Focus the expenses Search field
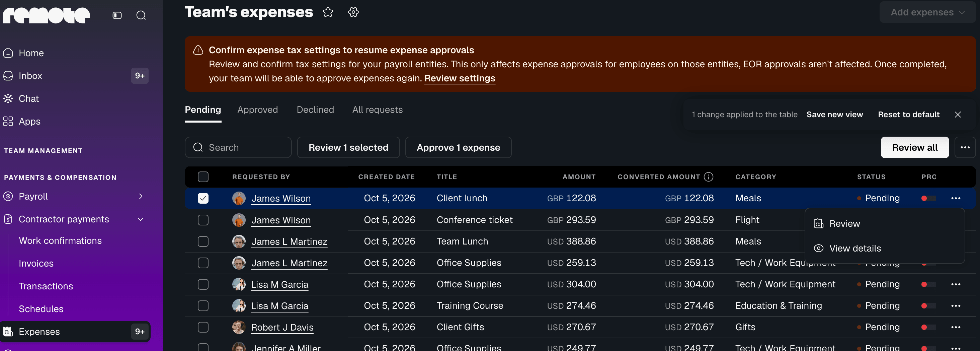 point(238,147)
